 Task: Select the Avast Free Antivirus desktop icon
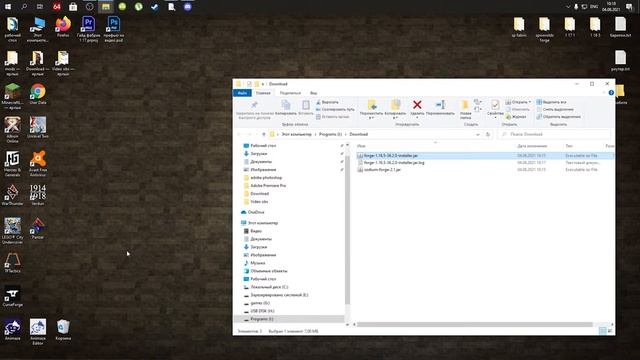pos(38,164)
